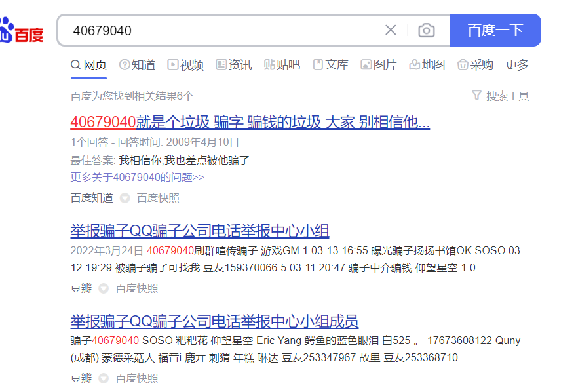Open result 举报骗子QQ骗子公司电话举报中心小组
Viewport: 576px width, 392px height.
pyautogui.click(x=200, y=231)
